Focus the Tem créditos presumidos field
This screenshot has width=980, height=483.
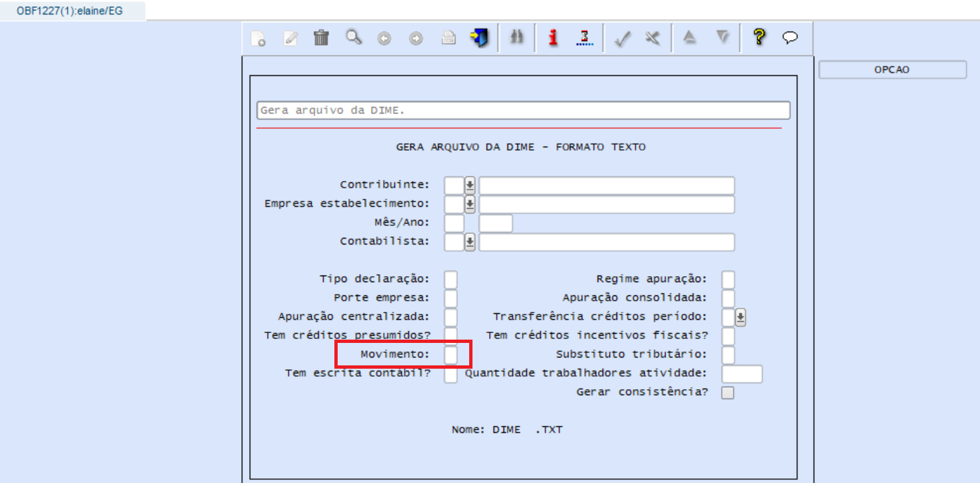click(451, 336)
